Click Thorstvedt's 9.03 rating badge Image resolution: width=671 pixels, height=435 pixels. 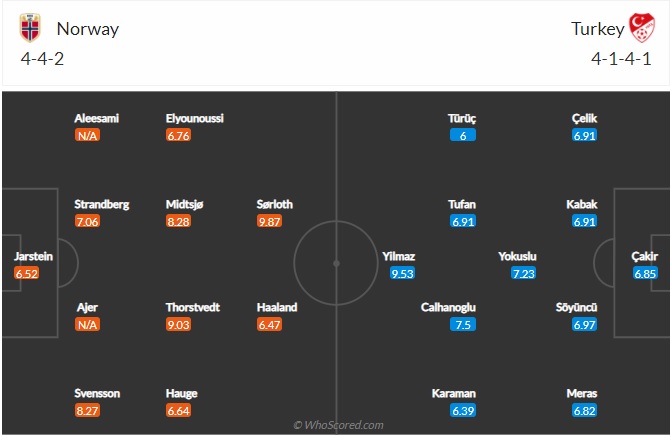(178, 325)
